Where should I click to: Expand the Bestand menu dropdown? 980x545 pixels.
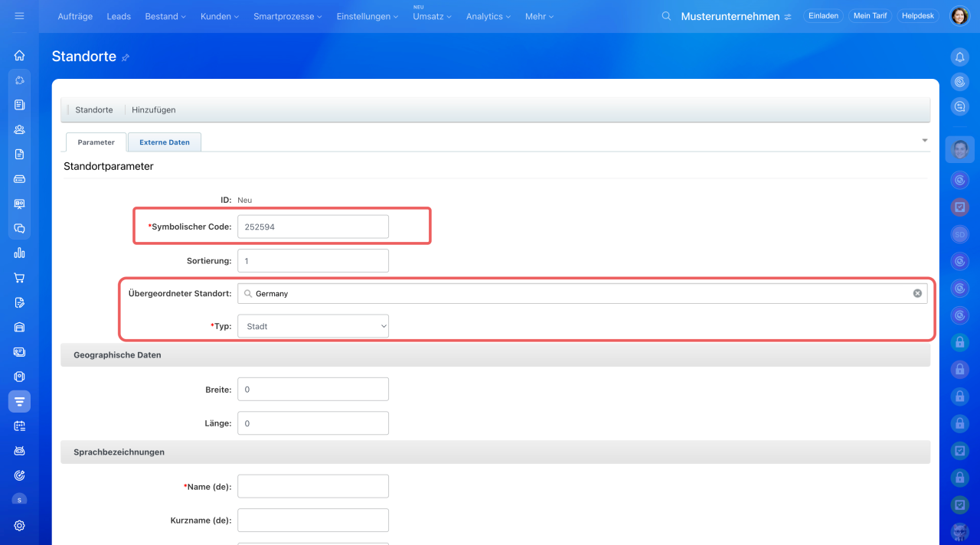click(x=165, y=16)
